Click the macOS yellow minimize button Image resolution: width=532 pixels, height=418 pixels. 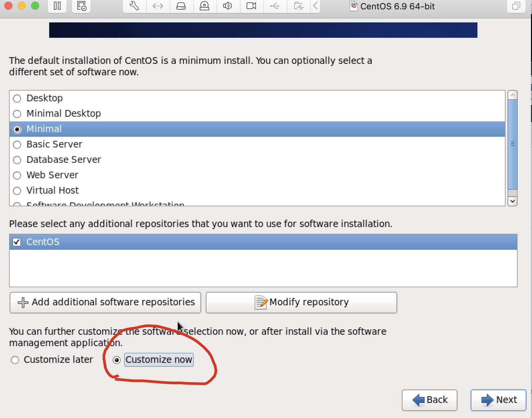[x=22, y=5]
